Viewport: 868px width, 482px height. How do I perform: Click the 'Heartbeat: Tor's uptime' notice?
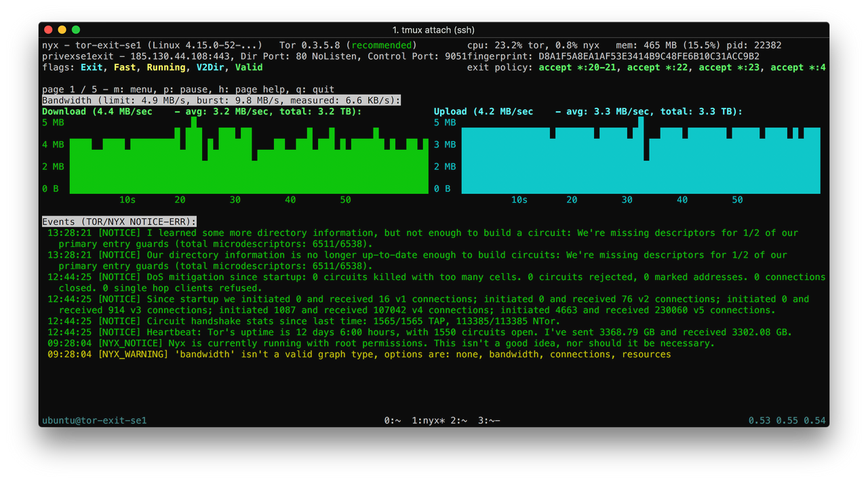(420, 332)
